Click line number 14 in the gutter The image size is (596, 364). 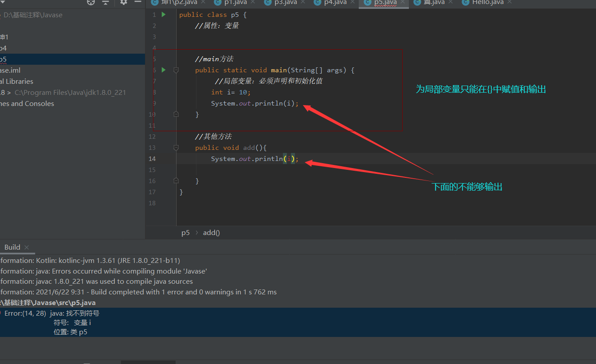point(152,159)
